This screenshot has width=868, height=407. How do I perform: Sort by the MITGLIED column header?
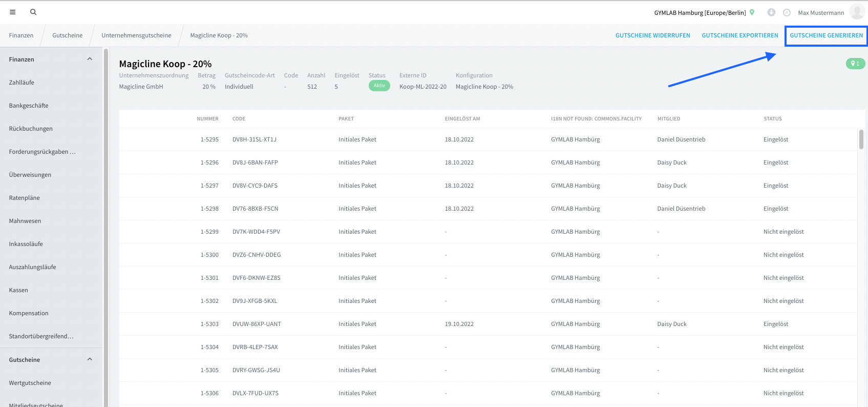pyautogui.click(x=669, y=119)
